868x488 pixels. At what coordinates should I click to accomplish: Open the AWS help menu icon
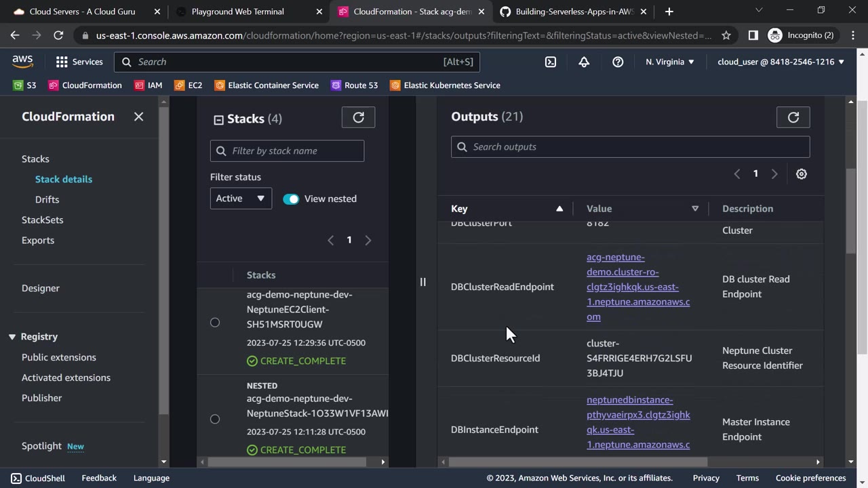click(x=618, y=62)
